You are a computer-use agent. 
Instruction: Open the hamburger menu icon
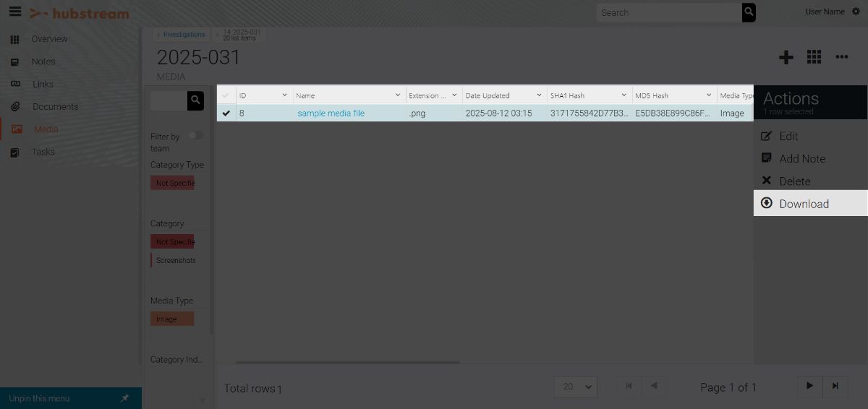(x=14, y=12)
